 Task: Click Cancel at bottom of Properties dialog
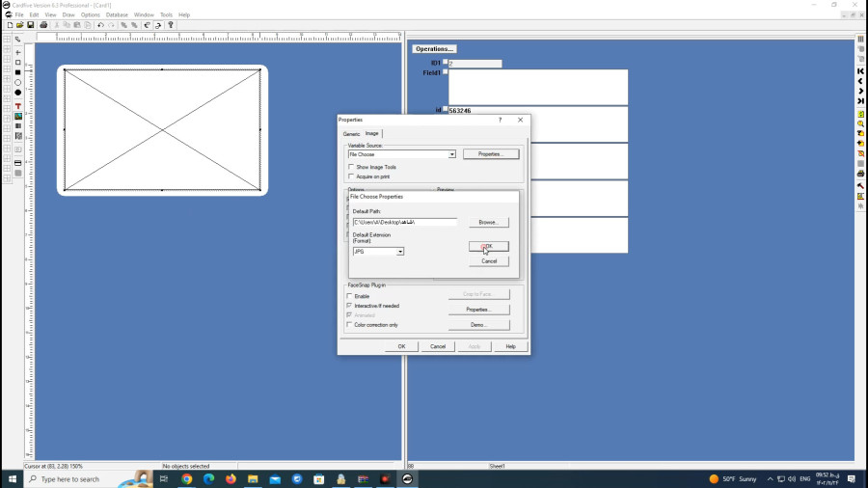(438, 346)
